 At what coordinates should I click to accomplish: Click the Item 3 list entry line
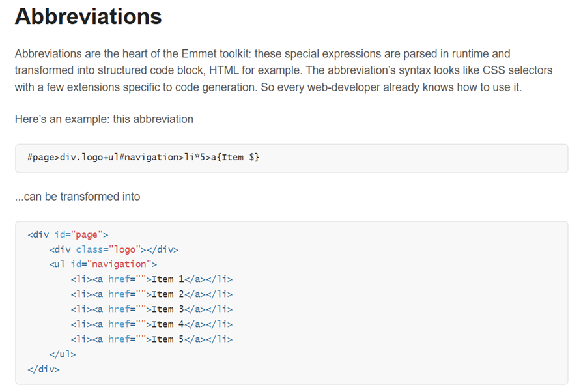[x=151, y=309]
